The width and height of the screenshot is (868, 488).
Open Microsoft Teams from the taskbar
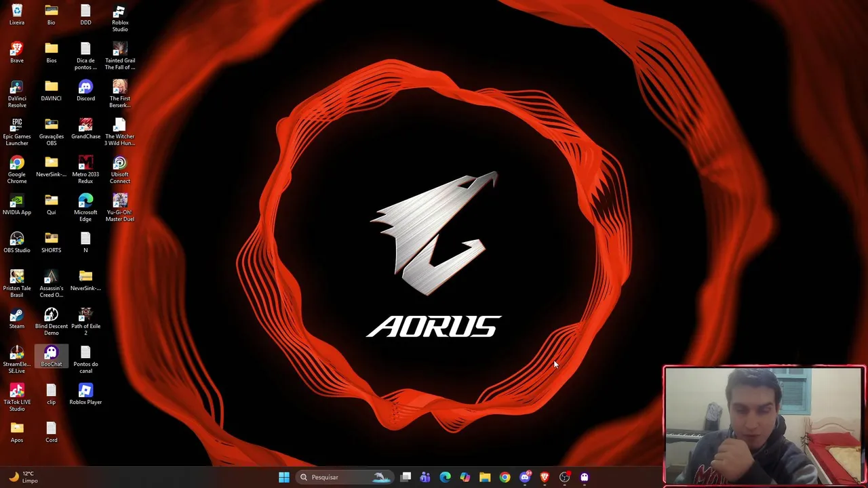425,477
